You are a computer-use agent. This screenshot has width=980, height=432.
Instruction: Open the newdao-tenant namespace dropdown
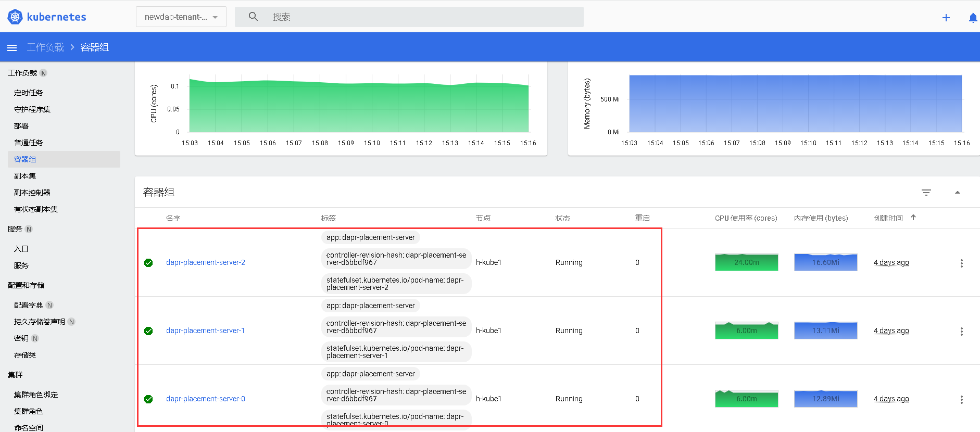point(181,17)
